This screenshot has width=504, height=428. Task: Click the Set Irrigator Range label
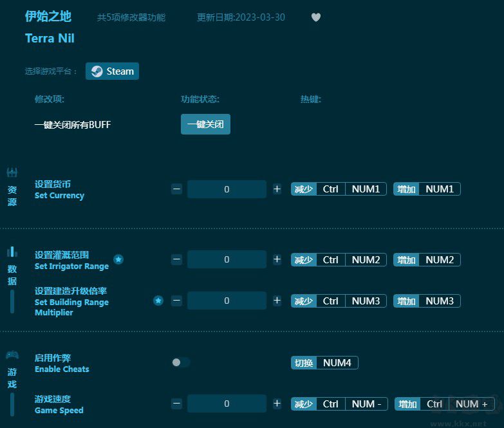[x=71, y=266]
